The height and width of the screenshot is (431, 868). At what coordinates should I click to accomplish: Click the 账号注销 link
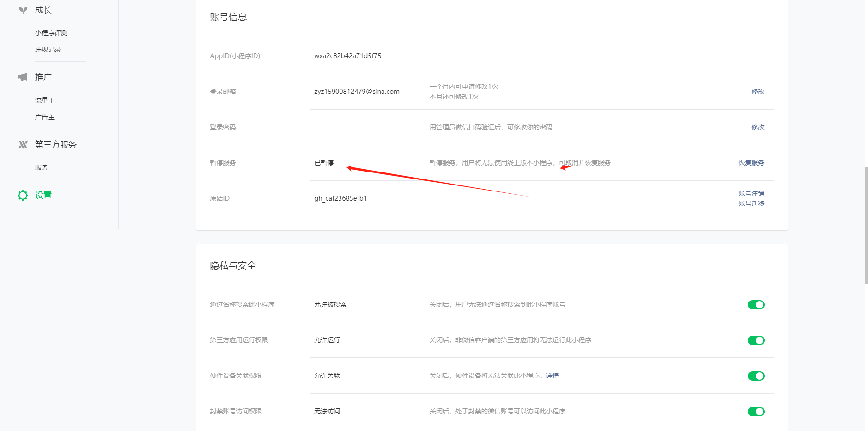click(751, 193)
